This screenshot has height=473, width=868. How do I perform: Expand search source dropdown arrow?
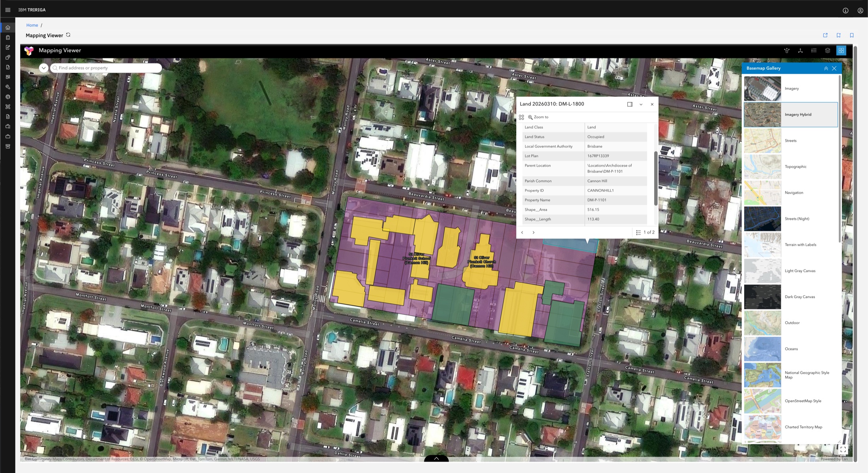coord(44,68)
